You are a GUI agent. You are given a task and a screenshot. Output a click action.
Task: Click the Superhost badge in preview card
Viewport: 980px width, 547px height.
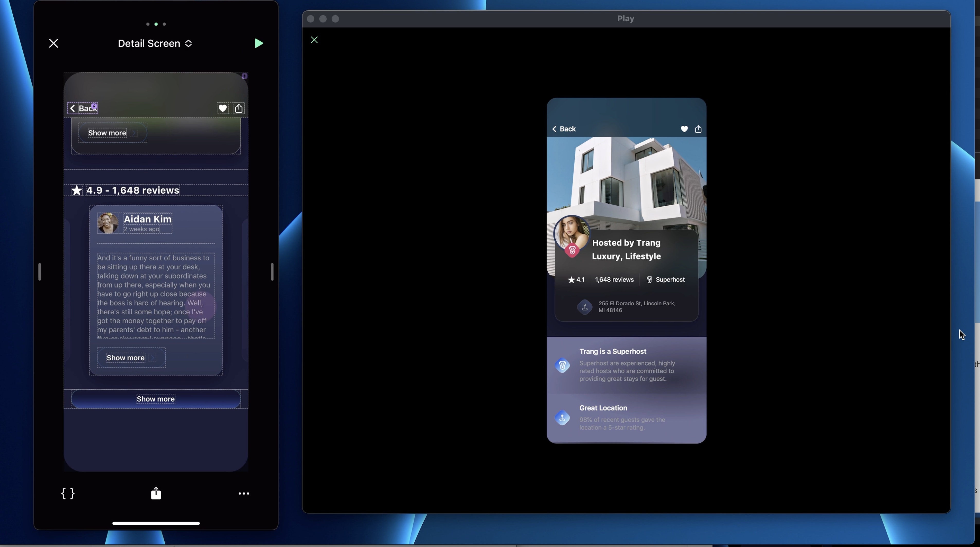[665, 280]
